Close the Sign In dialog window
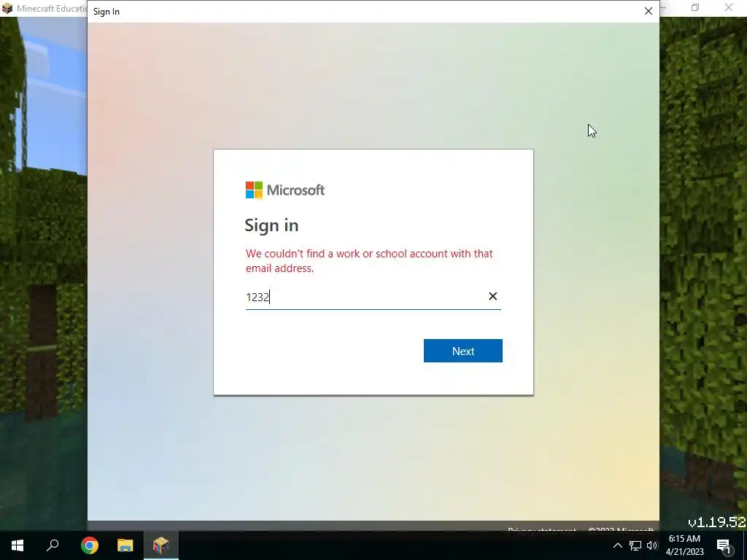 click(x=648, y=11)
